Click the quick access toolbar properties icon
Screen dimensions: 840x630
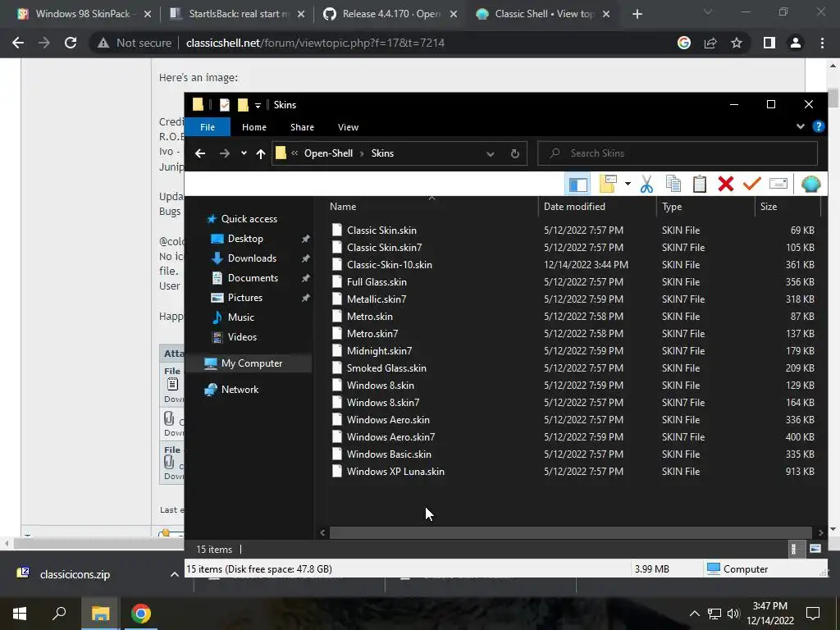coord(225,105)
